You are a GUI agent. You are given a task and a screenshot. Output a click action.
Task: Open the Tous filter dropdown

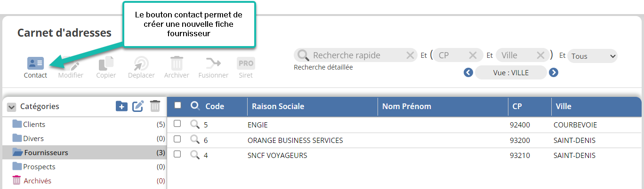[592, 56]
